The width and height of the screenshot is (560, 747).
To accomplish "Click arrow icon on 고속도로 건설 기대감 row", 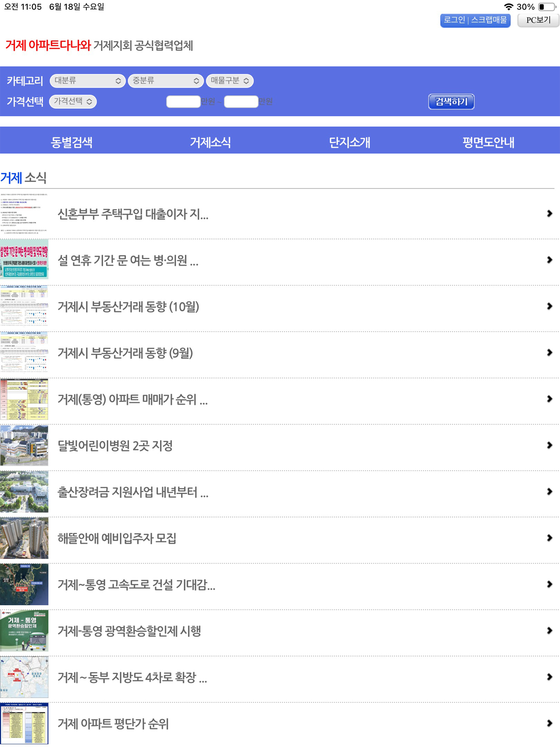I will [550, 584].
